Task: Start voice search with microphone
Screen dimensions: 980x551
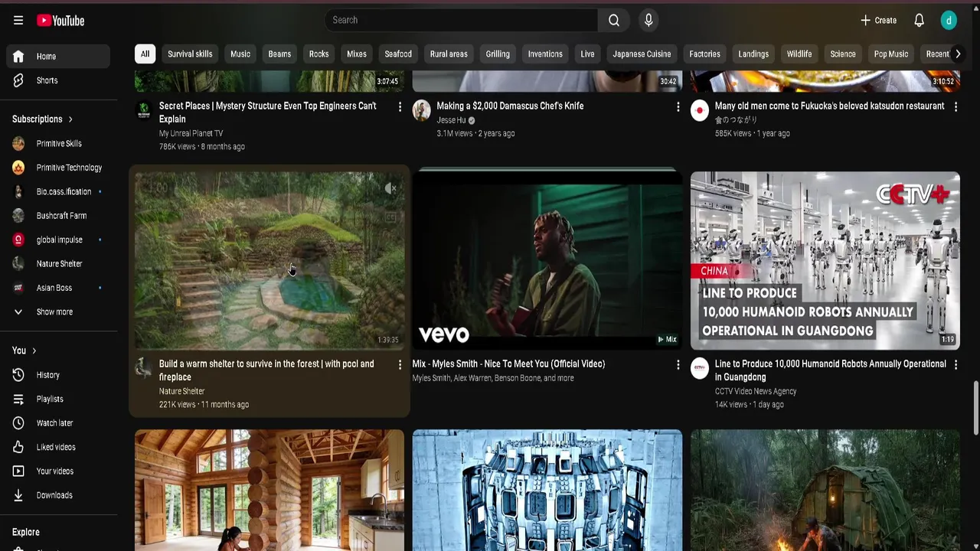Action: click(648, 20)
